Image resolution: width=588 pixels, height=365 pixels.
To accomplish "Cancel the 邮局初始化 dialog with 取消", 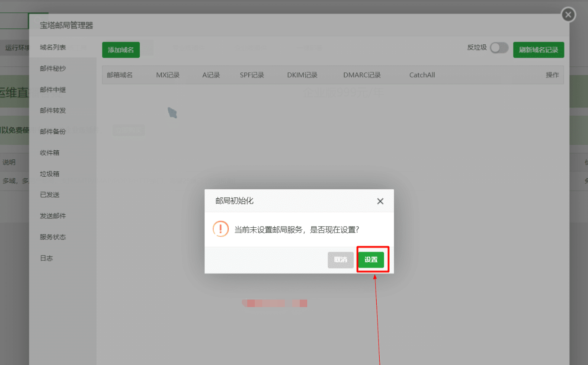I will 341,259.
